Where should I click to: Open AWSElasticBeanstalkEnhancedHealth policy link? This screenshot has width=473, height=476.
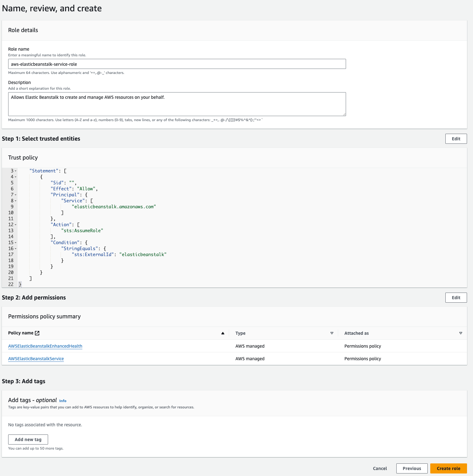point(45,346)
